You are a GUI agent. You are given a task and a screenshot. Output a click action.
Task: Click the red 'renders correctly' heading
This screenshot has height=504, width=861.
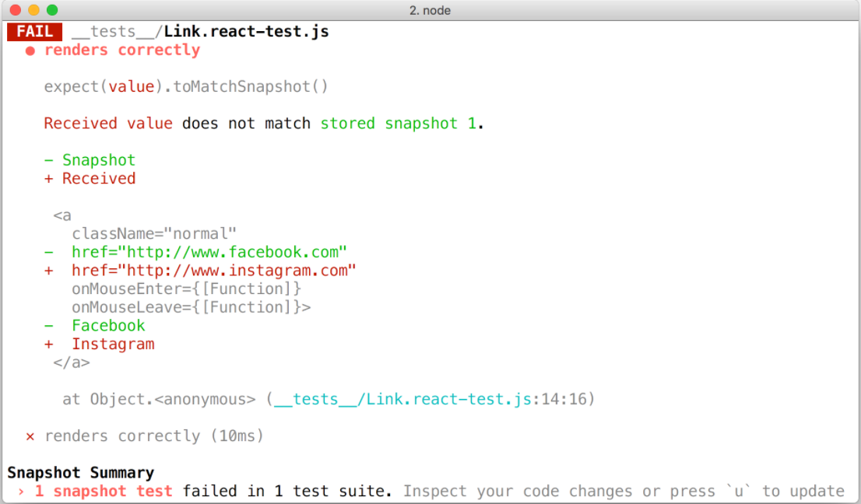tap(122, 50)
